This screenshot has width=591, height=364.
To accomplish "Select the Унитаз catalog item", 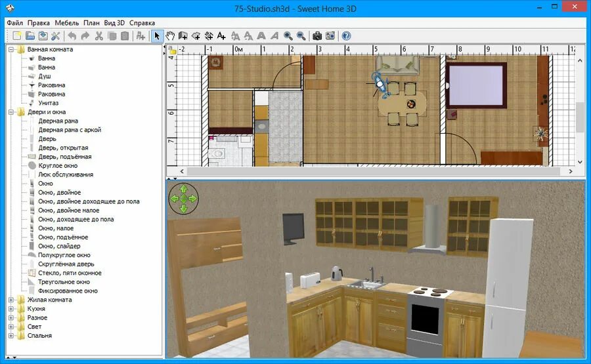I will coord(48,103).
